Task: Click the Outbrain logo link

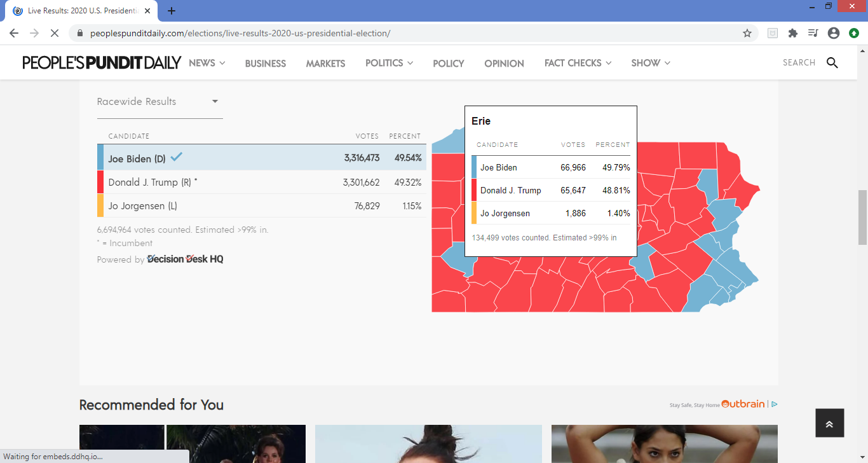Action: tap(743, 404)
